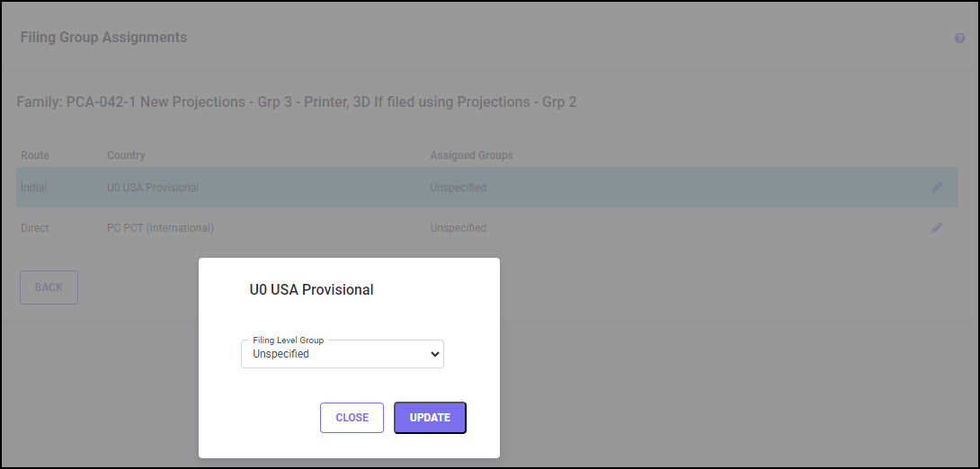Click the Country column header

[126, 155]
